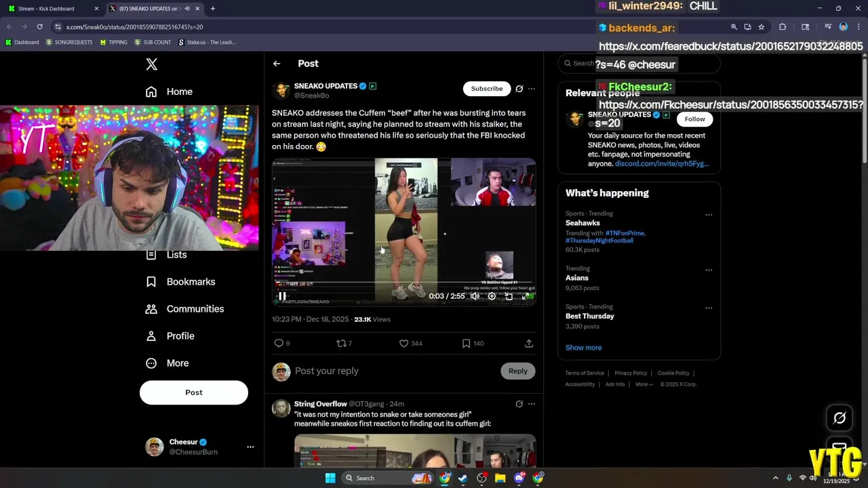Share the post via share icon
This screenshot has width=868, height=488.
coord(529,344)
